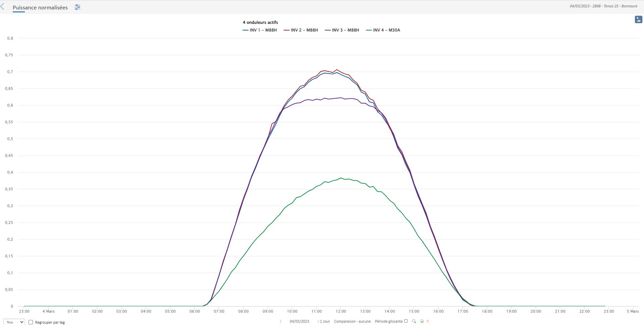Click the 04/03/2023 date field
Image resolution: width=644 pixels, height=325 pixels.
pyautogui.click(x=300, y=321)
